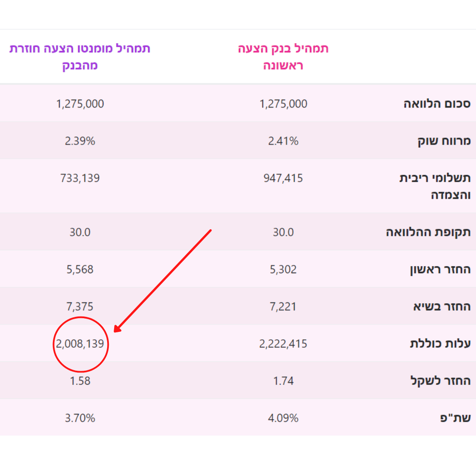This screenshot has width=476, height=476.
Task: Click the first repayment value 5,302
Action: pyautogui.click(x=283, y=270)
